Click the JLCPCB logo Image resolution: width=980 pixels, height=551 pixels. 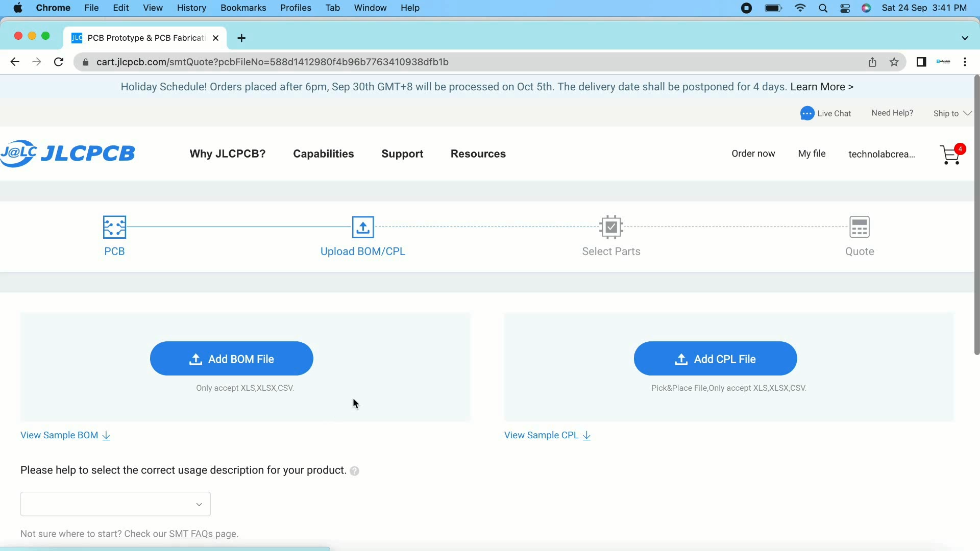click(68, 154)
